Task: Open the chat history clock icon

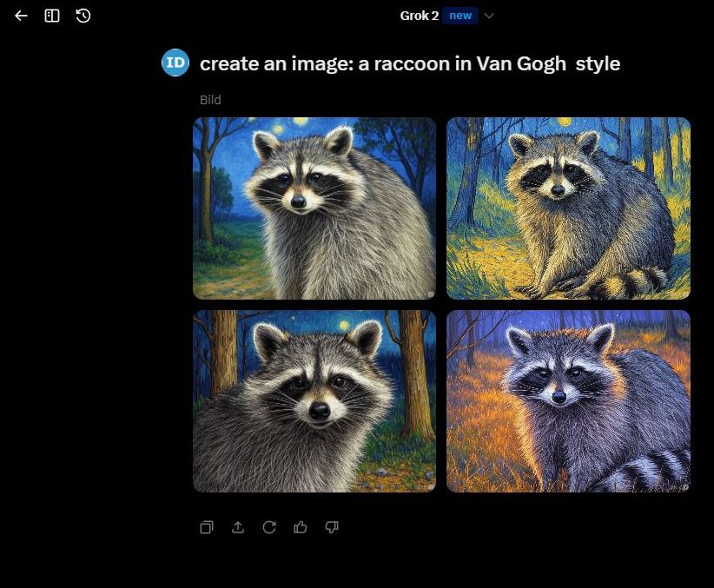Action: (83, 16)
